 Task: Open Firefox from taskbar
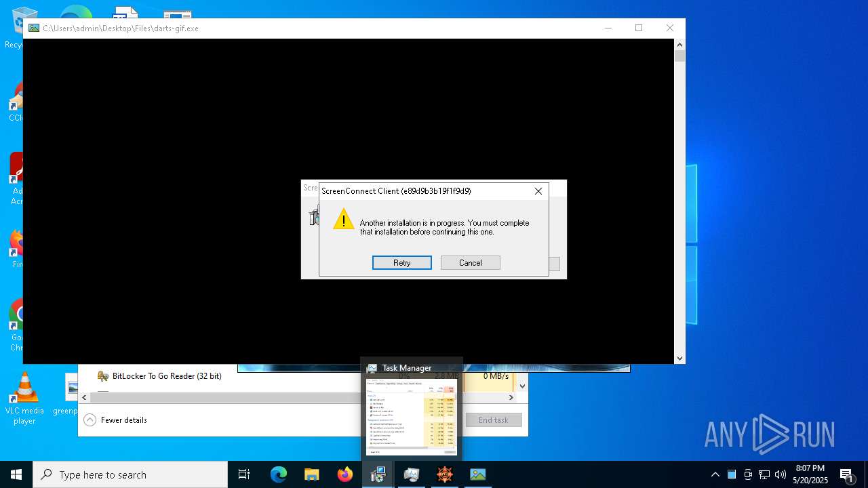pyautogui.click(x=345, y=474)
